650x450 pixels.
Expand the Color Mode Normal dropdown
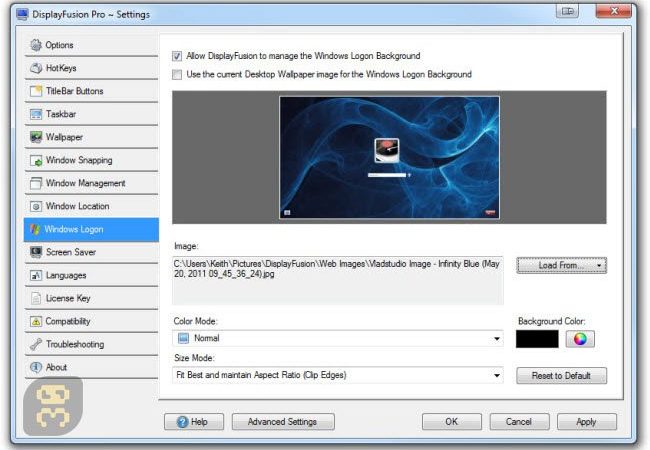tap(338, 339)
